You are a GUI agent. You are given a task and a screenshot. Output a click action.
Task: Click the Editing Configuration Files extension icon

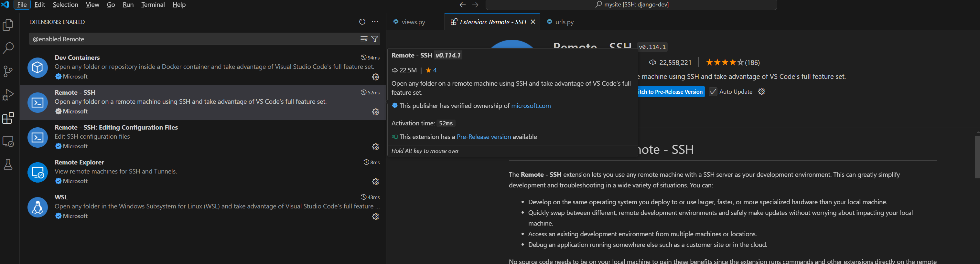[x=38, y=137]
